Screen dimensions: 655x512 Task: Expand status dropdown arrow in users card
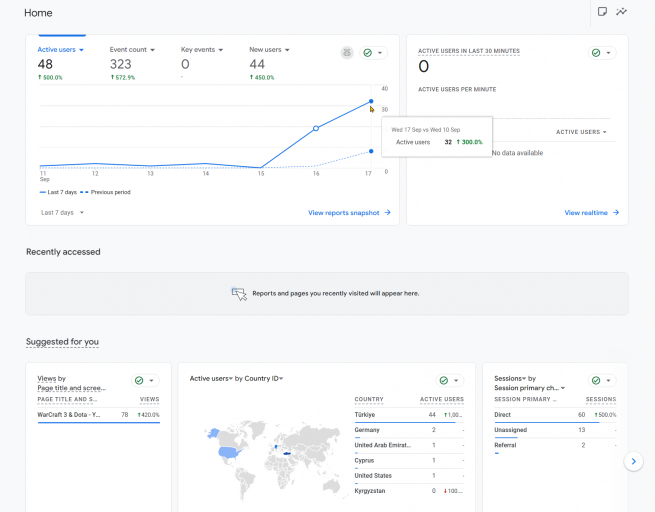coord(380,53)
